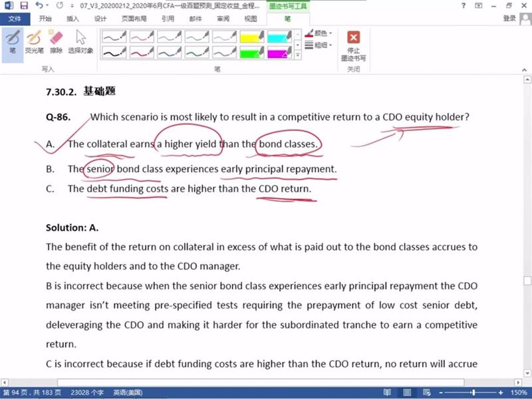This screenshot has height=399, width=532.
Task: Click the Save icon in quick access toolbar
Action: [24, 5]
